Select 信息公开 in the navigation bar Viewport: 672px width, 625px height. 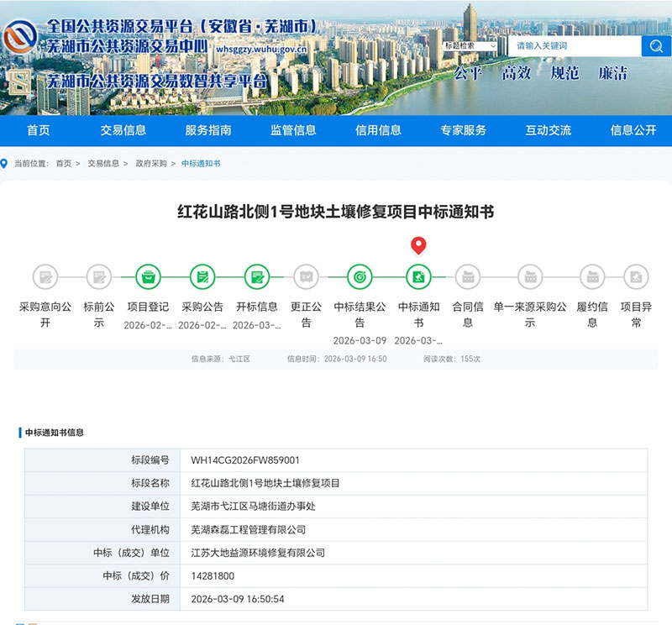tap(633, 130)
